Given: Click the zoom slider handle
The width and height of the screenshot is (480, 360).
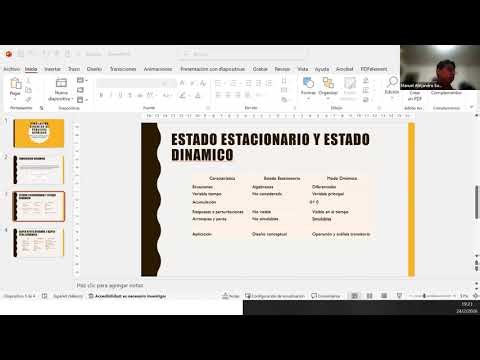Looking at the screenshot, I should [x=424, y=296].
